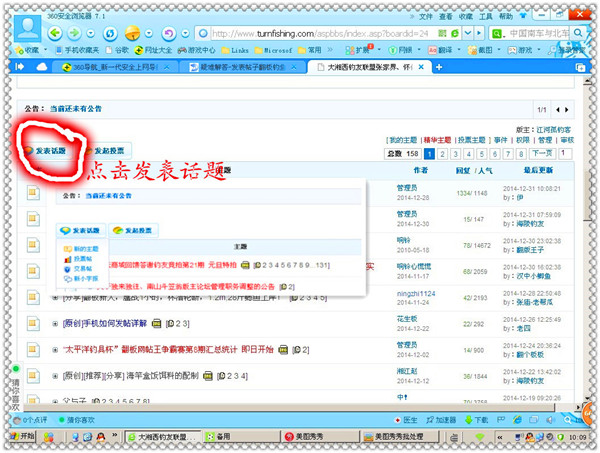Viewport: 600px width, 453px height.
Task: Open the 常用 bookmark folder
Action: pyautogui.click(x=310, y=50)
